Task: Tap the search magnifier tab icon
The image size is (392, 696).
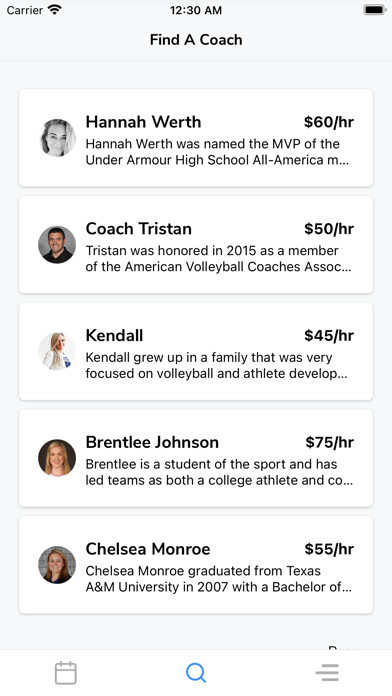Action: tap(196, 672)
